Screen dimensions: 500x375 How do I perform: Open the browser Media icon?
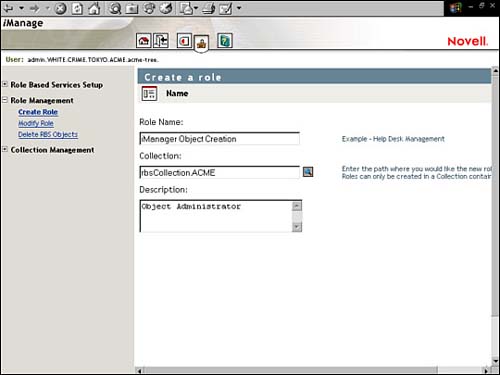coord(149,8)
